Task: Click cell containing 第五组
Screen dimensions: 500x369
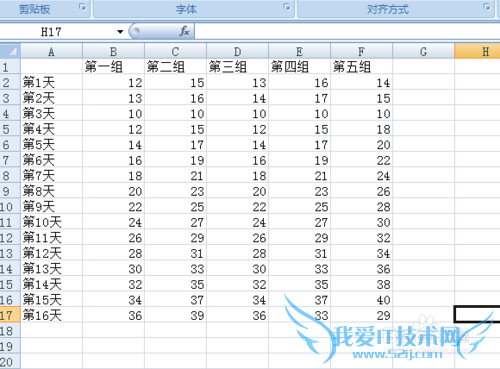Action: (x=361, y=67)
